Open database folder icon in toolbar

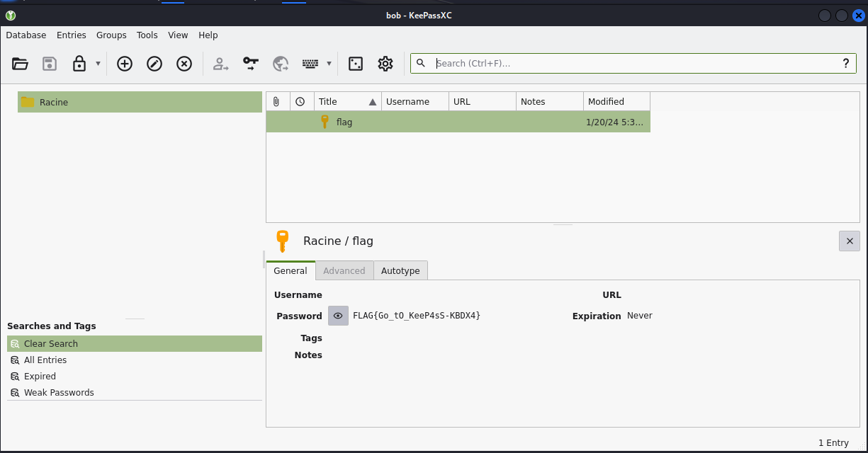click(20, 64)
